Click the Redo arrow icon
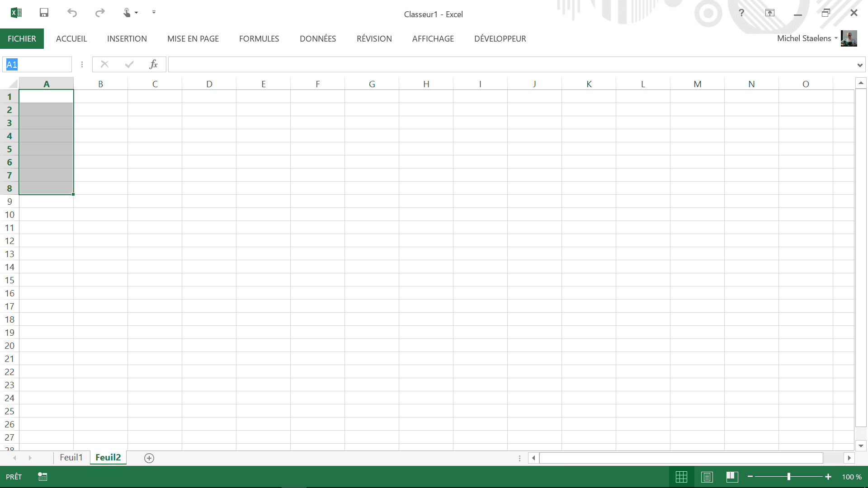The image size is (868, 488). [100, 13]
